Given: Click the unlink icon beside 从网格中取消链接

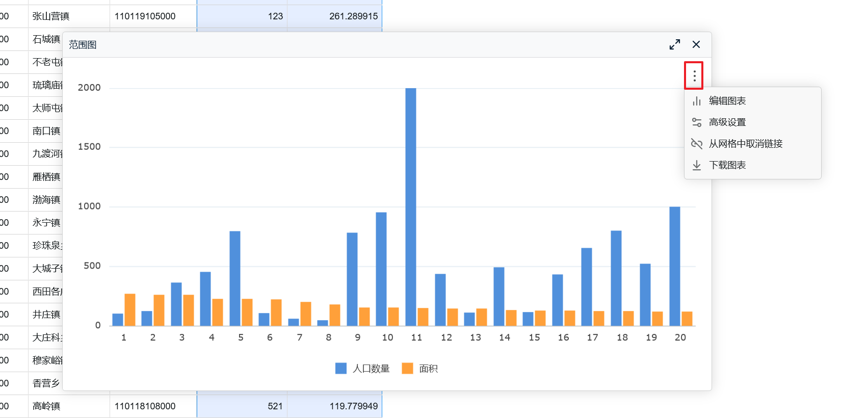Looking at the screenshot, I should [696, 144].
